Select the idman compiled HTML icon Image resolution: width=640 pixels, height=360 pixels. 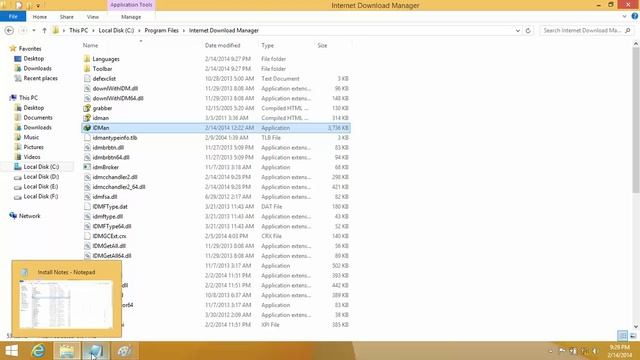point(87,118)
